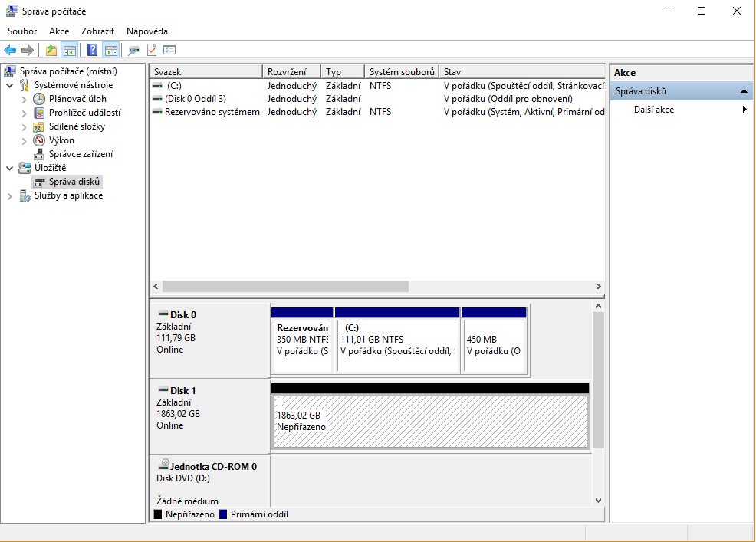756x542 pixels.
Task: Expand the Plánovač úloh node
Action: [x=24, y=99]
